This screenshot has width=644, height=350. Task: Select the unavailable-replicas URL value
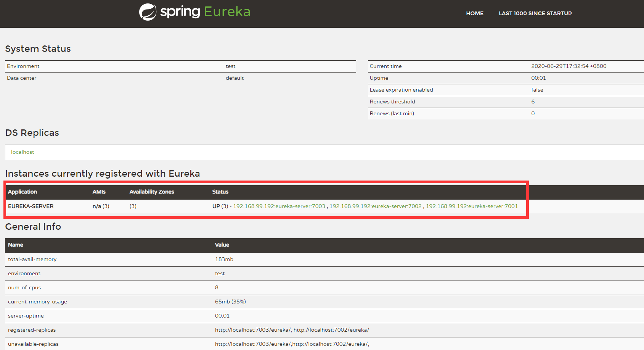point(292,344)
